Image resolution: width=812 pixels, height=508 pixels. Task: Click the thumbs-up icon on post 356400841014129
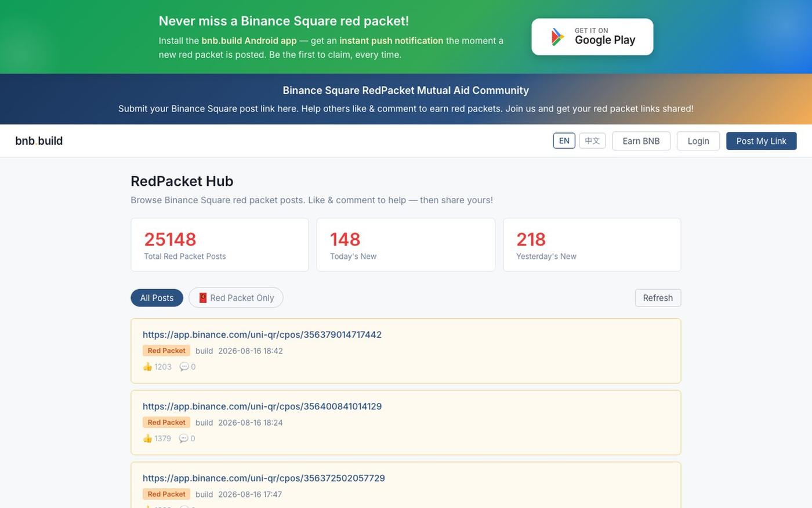click(147, 439)
